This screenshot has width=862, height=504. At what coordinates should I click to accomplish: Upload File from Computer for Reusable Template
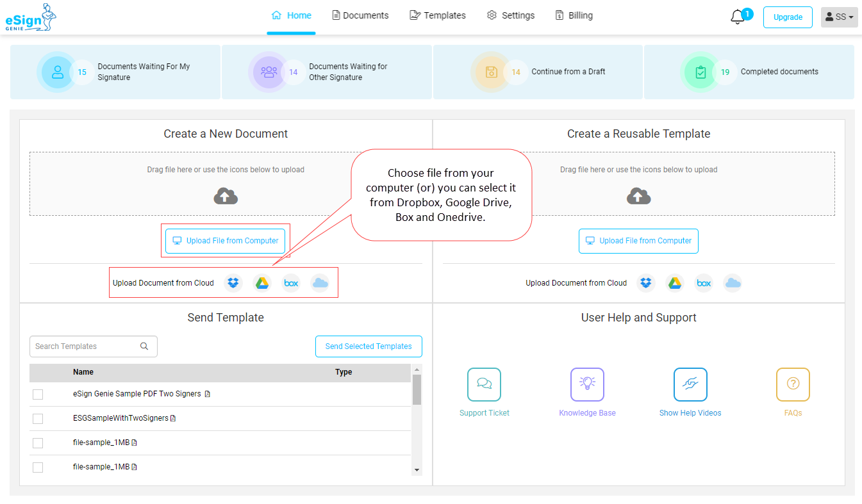click(x=638, y=241)
